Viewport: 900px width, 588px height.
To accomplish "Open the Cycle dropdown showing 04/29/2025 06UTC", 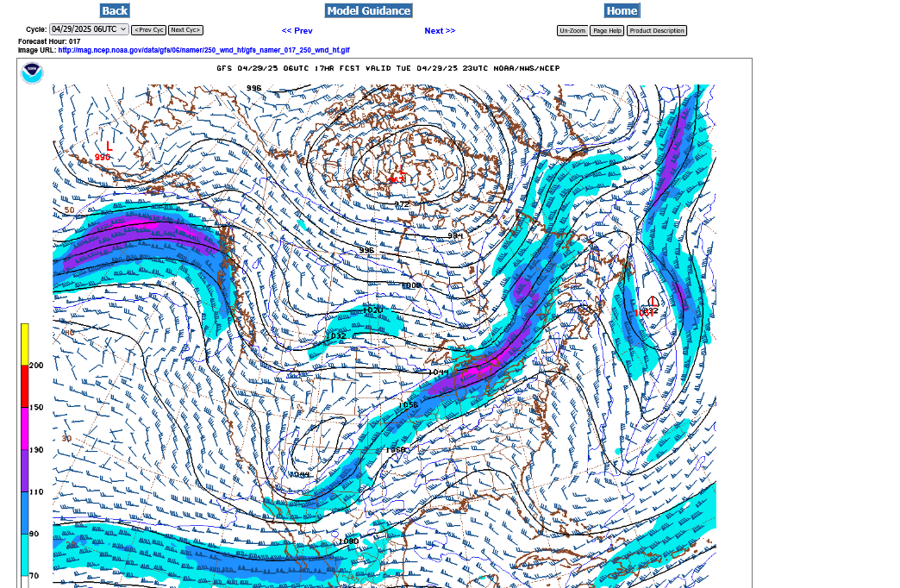I will pyautogui.click(x=89, y=29).
